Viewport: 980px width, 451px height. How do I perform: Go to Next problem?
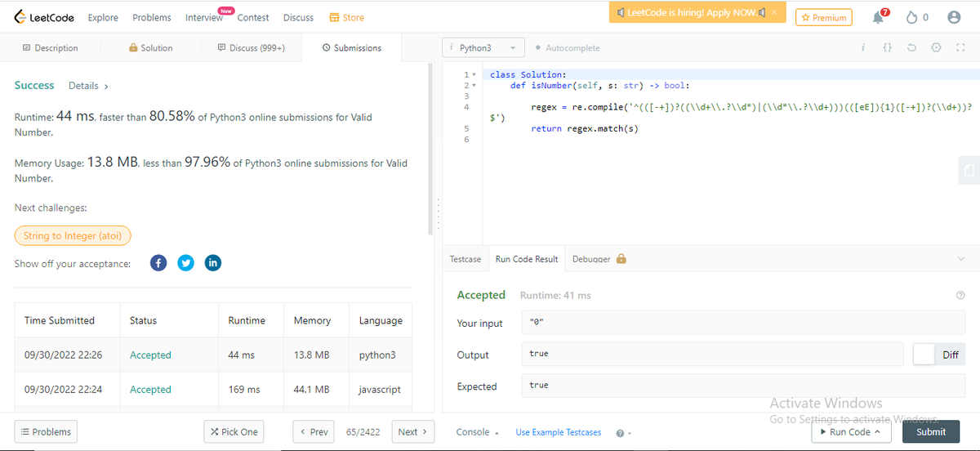tap(413, 432)
